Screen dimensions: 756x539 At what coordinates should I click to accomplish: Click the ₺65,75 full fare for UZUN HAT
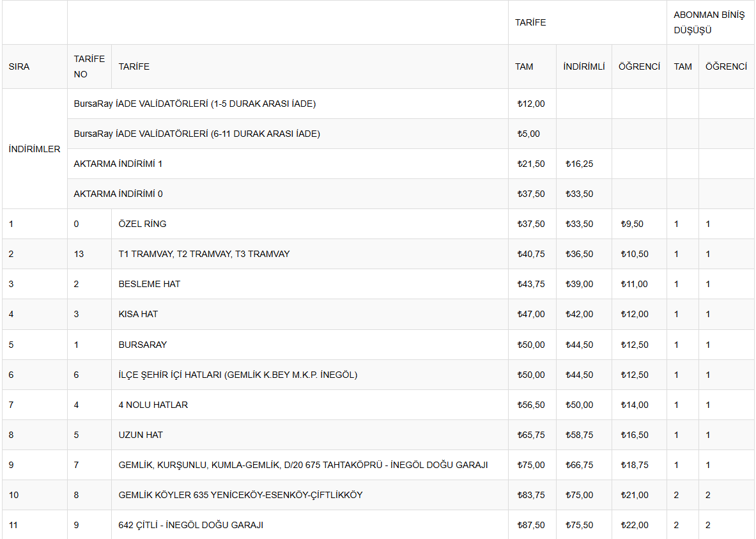coord(531,435)
